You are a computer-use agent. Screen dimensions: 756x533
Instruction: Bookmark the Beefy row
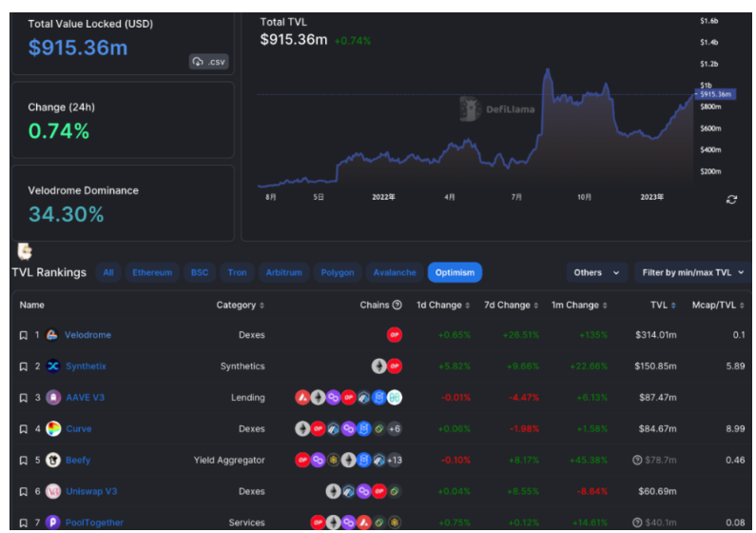click(x=23, y=461)
